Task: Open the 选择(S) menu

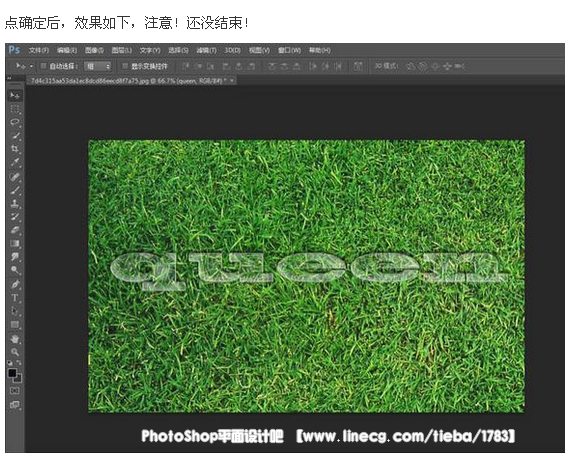Action: click(178, 50)
